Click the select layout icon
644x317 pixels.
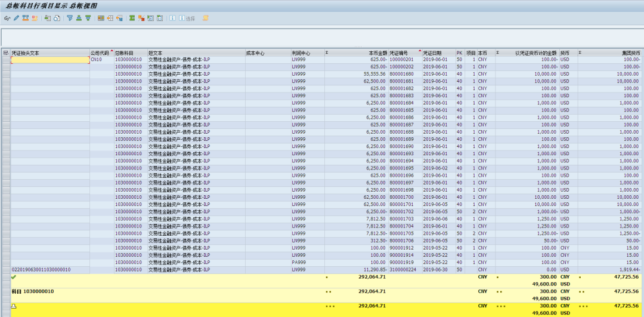click(x=110, y=18)
